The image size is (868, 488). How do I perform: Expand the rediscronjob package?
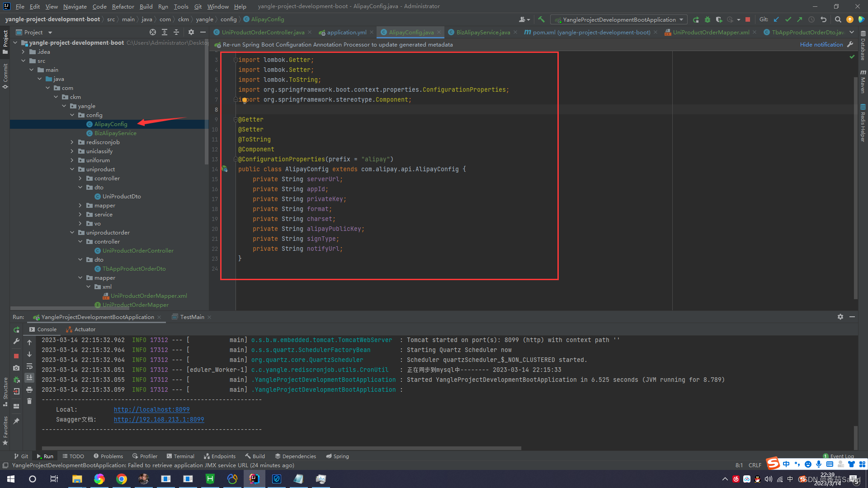[x=72, y=142]
